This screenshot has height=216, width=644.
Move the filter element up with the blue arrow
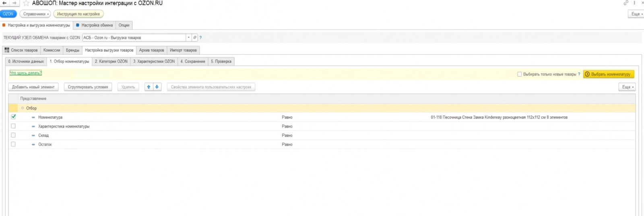tap(149, 87)
